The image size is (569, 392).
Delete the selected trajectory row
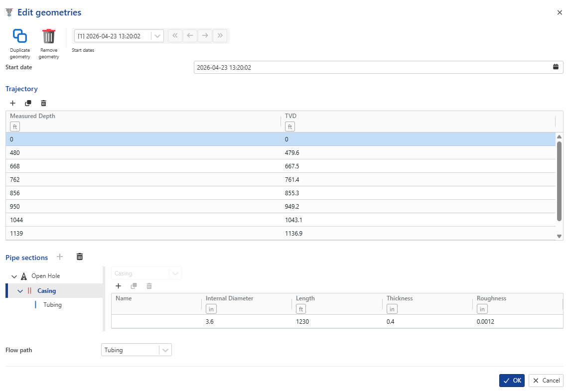[43, 103]
